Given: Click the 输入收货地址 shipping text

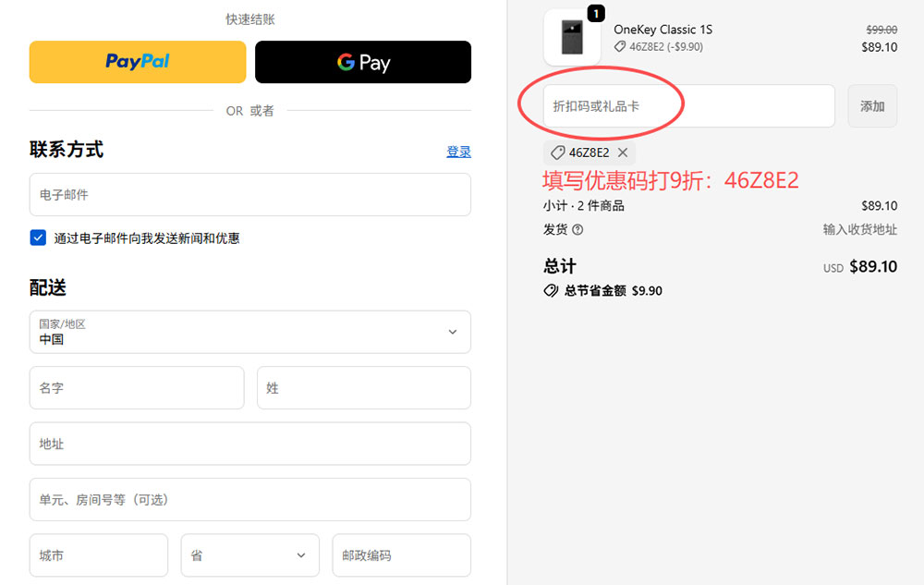Looking at the screenshot, I should point(859,229).
